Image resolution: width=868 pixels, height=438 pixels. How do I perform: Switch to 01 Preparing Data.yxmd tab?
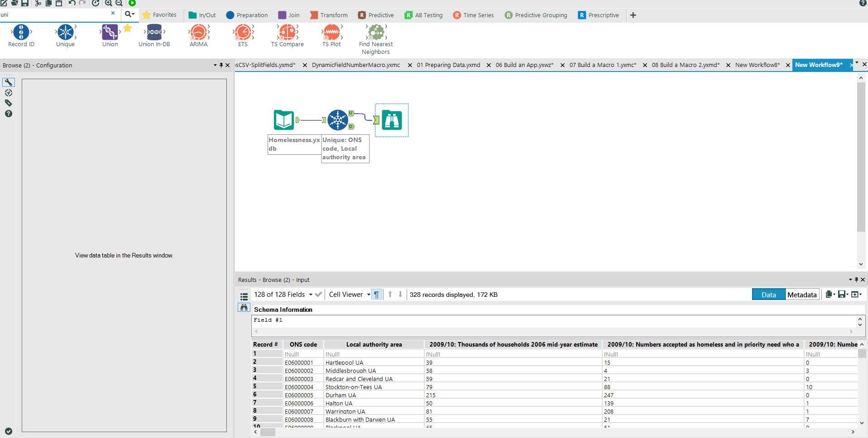coord(448,65)
